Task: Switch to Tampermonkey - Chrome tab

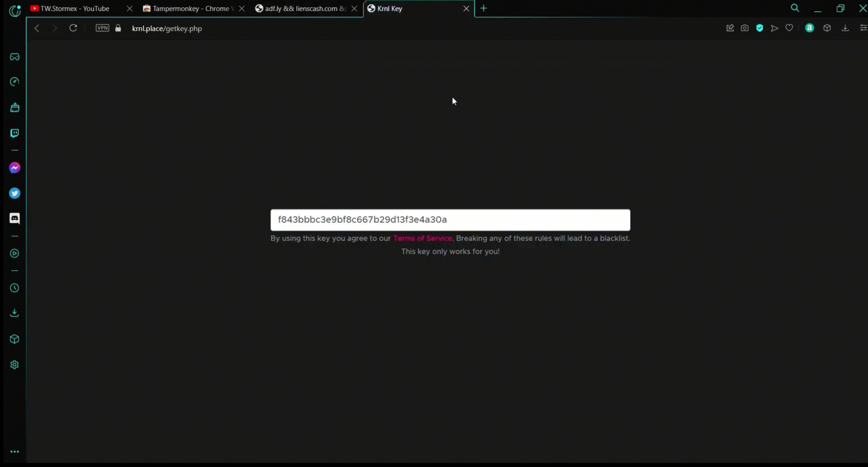Action: click(188, 9)
